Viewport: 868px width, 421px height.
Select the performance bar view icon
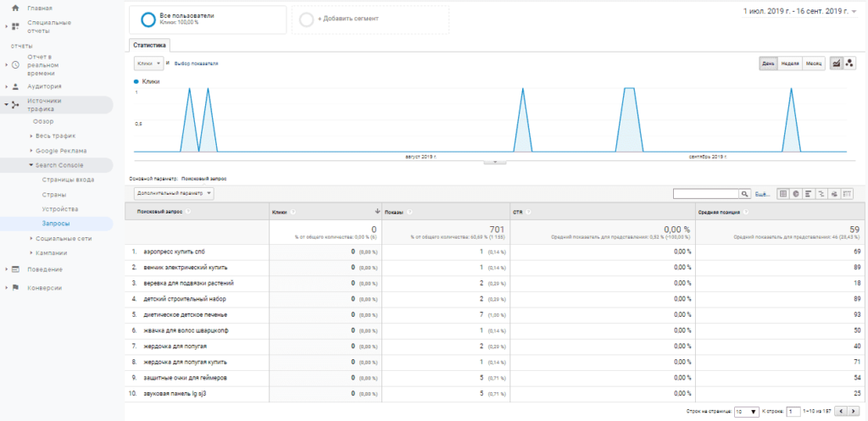(809, 193)
